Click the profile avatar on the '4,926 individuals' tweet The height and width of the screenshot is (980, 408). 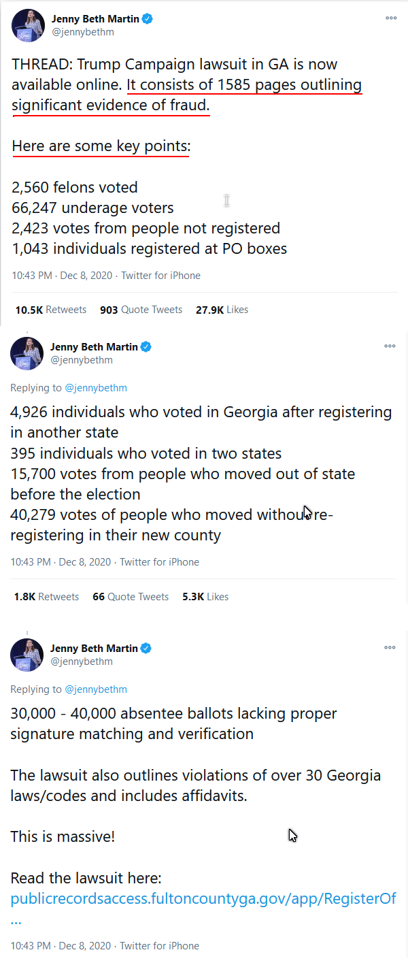[27, 353]
